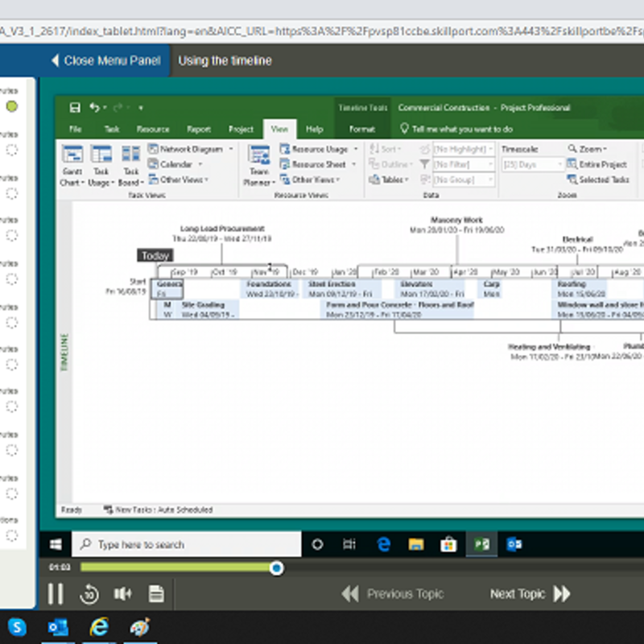
Task: Open Skype from the bottom taskbar
Action: tap(17, 627)
